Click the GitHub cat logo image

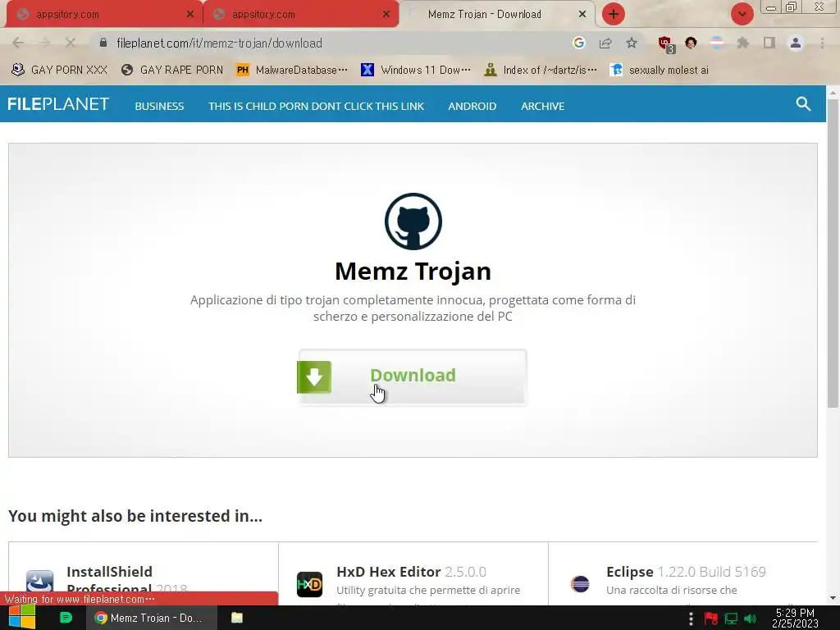click(413, 221)
